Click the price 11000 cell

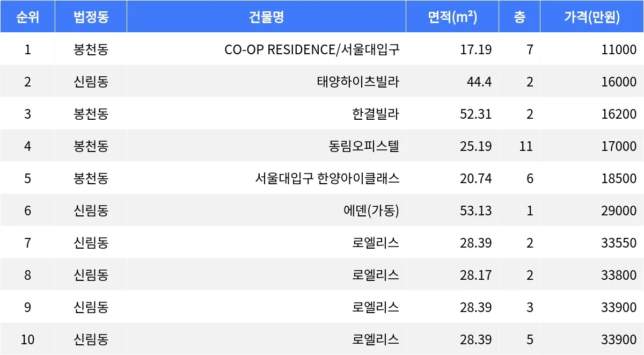[619, 50]
